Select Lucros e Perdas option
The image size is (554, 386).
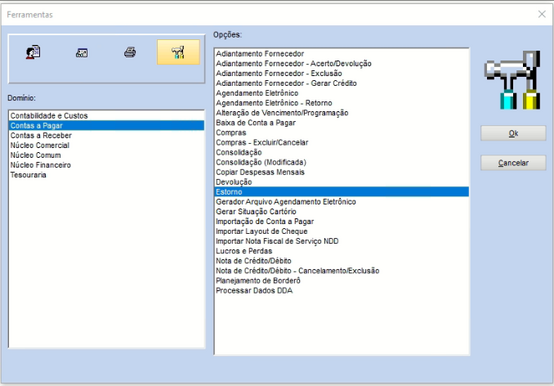click(342, 251)
